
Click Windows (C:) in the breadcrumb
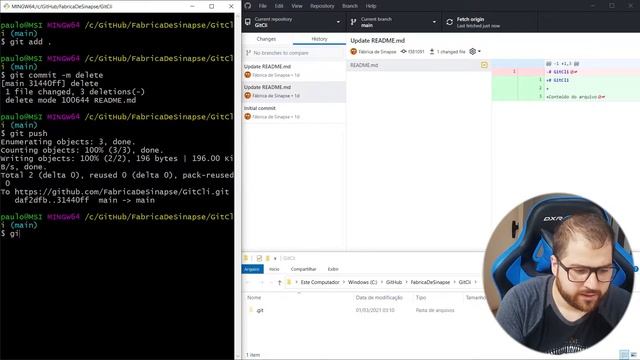[362, 282]
